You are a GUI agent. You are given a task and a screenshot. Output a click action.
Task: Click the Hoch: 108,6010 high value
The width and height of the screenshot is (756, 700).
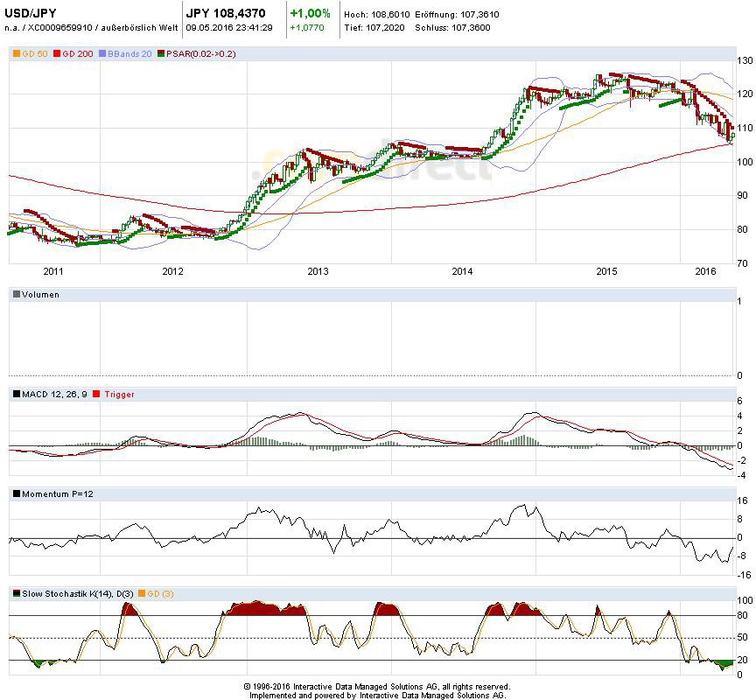coord(377,15)
